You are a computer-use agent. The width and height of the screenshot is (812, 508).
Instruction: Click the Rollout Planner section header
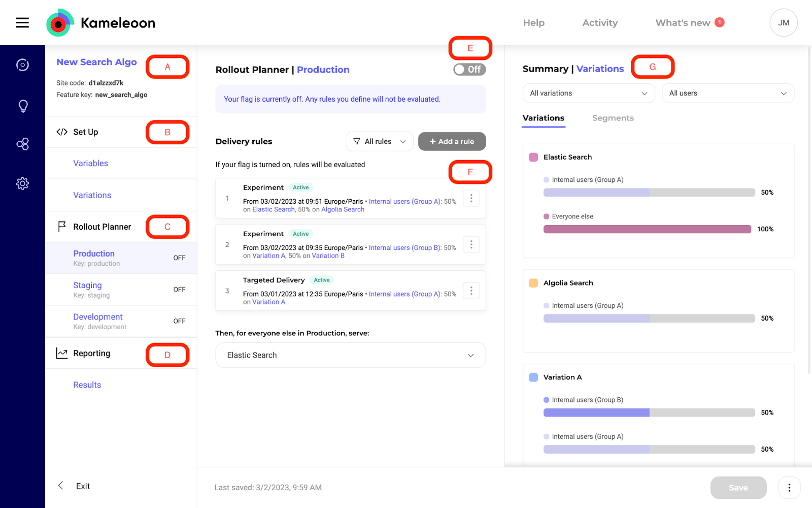point(102,227)
